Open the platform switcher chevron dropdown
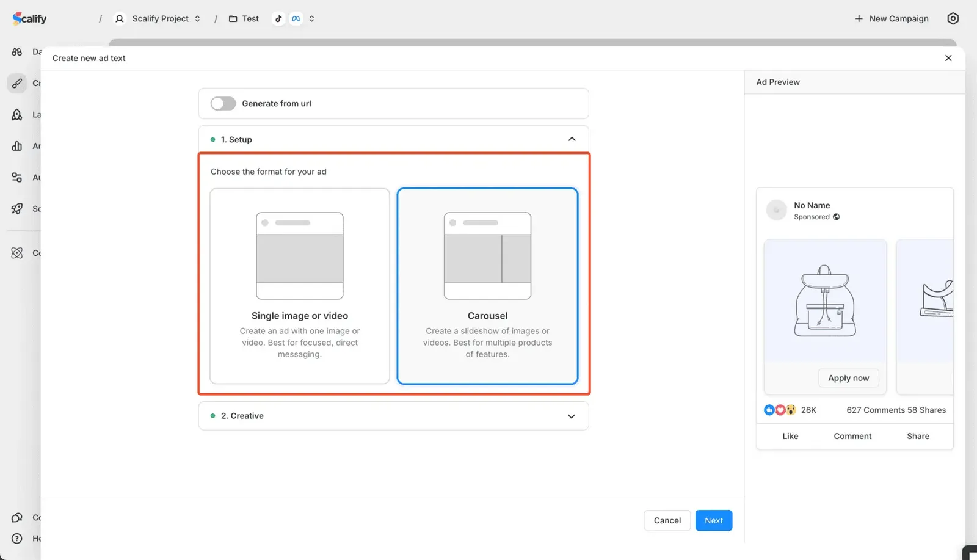Viewport: 977px width, 560px height. click(311, 18)
